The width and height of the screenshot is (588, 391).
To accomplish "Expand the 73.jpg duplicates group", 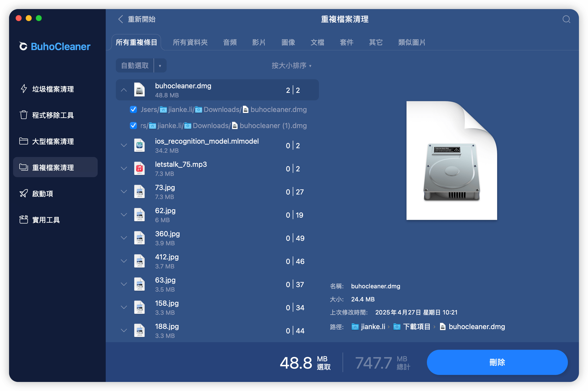I will (x=124, y=192).
